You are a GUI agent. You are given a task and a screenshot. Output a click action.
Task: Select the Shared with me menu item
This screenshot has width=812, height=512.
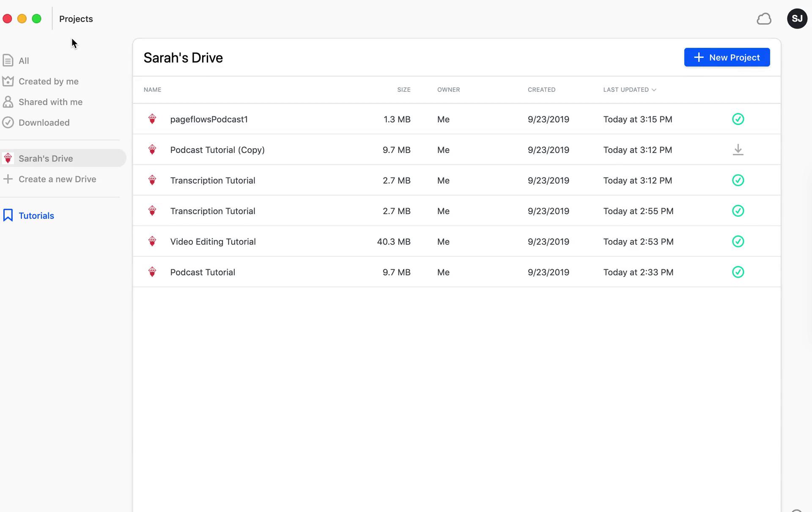pos(50,102)
